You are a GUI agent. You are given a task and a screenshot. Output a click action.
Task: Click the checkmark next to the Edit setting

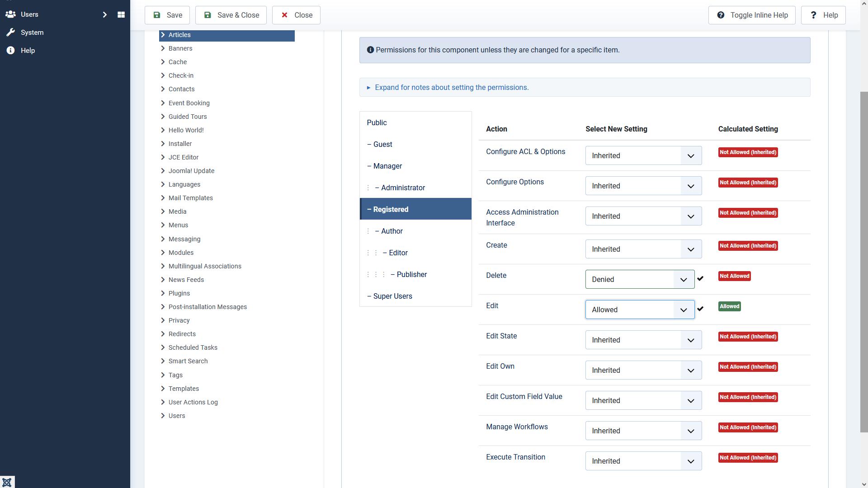[700, 309]
